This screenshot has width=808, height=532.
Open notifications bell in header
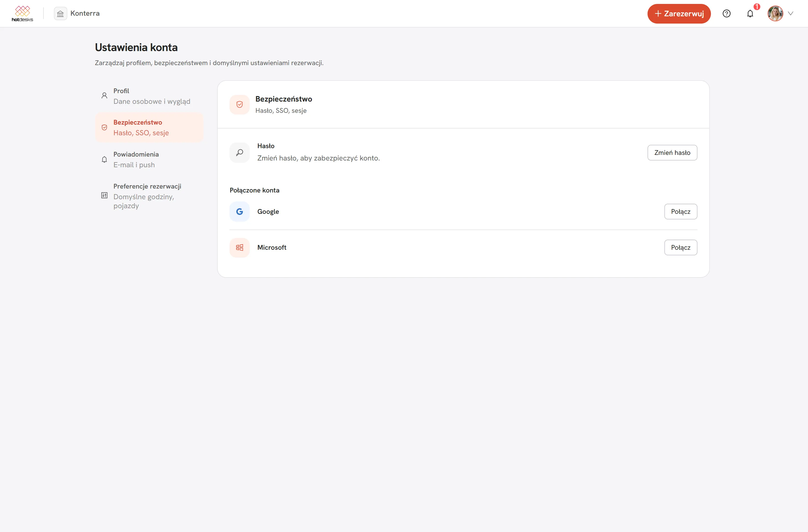[750, 13]
